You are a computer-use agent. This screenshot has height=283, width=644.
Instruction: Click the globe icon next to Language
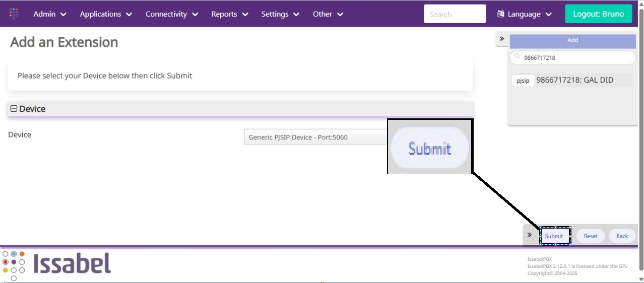pyautogui.click(x=500, y=14)
